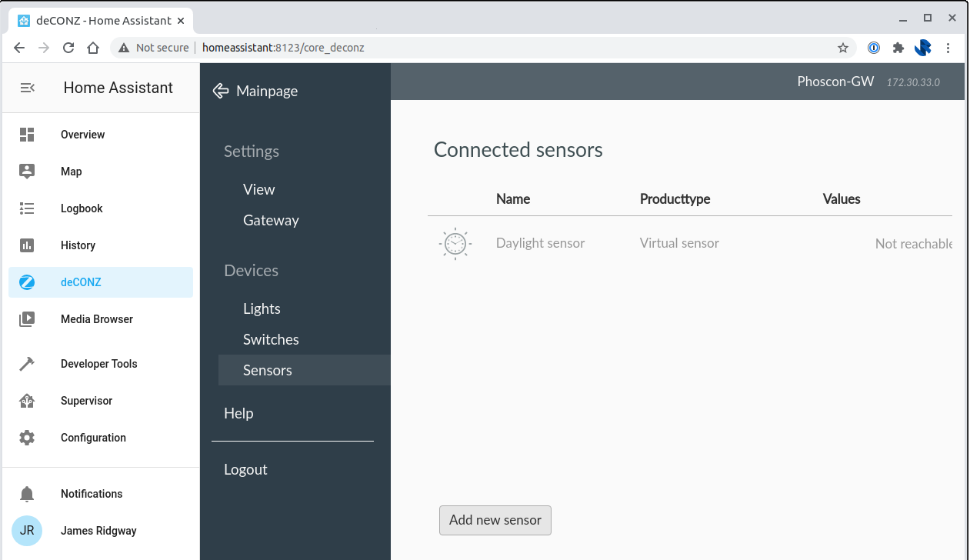Click the Notifications bell icon
The image size is (970, 560).
pyautogui.click(x=27, y=494)
